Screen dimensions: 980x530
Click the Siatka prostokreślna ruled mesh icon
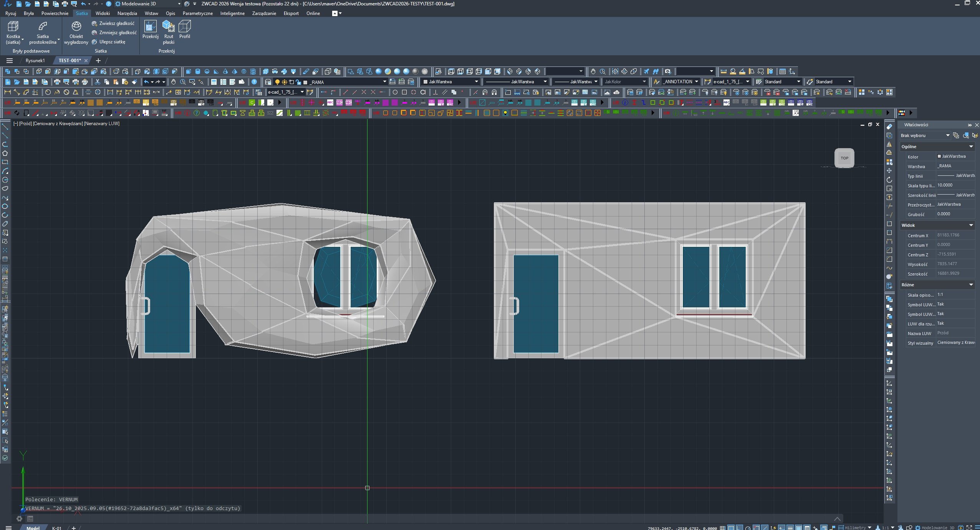[43, 26]
